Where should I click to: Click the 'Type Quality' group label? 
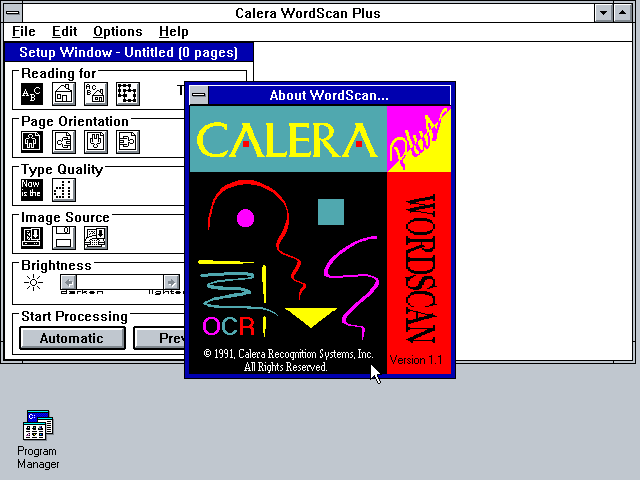coord(62,169)
